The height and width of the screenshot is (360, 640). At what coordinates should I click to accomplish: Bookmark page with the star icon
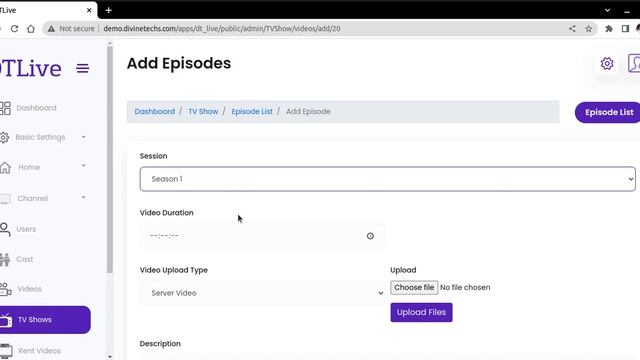click(x=588, y=29)
